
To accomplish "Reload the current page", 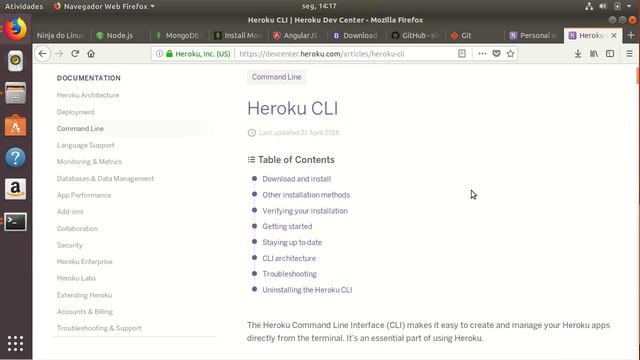I will point(75,53).
